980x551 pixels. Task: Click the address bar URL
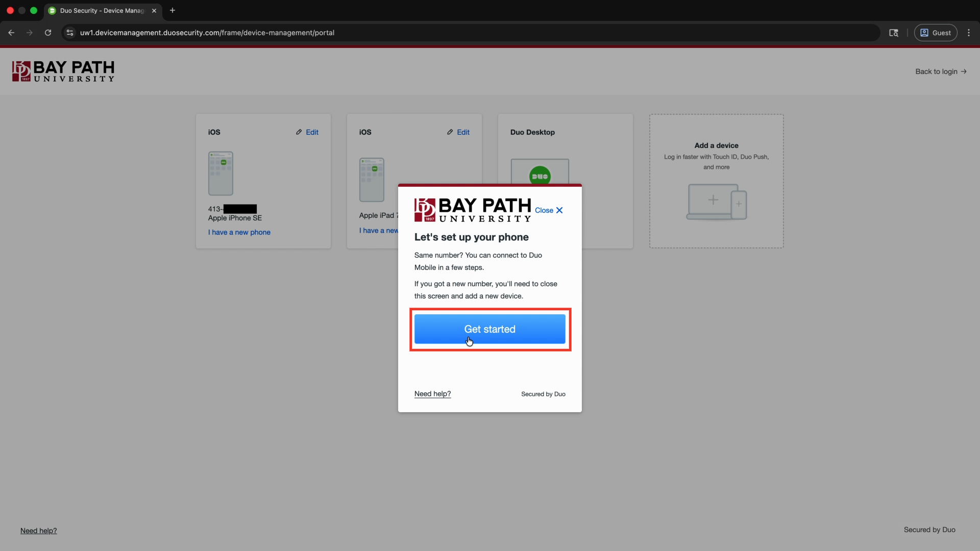tap(207, 33)
